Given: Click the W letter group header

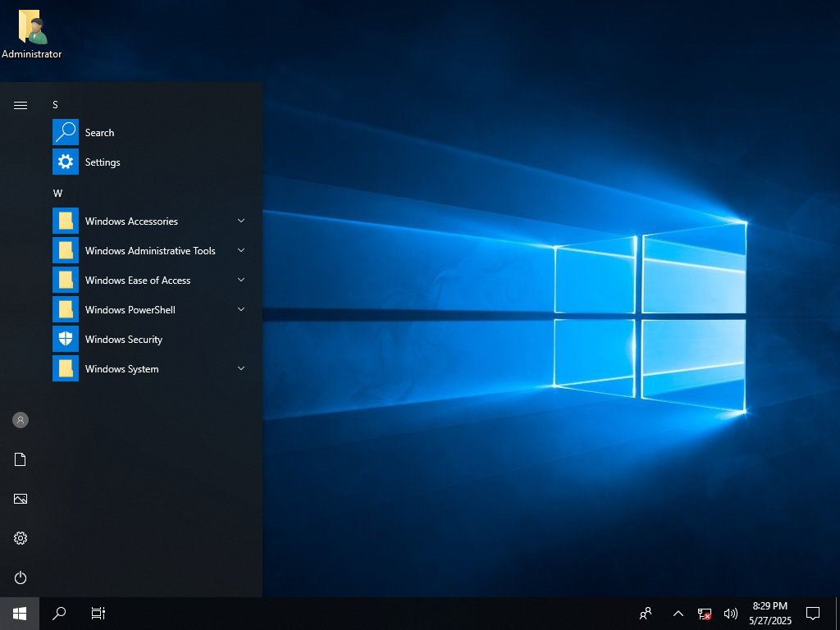Looking at the screenshot, I should (58, 194).
